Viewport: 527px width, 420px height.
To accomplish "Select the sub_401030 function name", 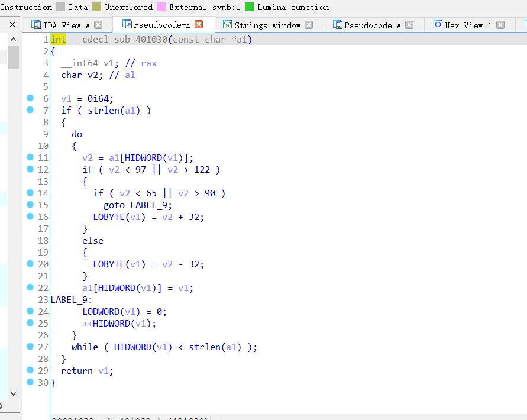I will tap(140, 38).
